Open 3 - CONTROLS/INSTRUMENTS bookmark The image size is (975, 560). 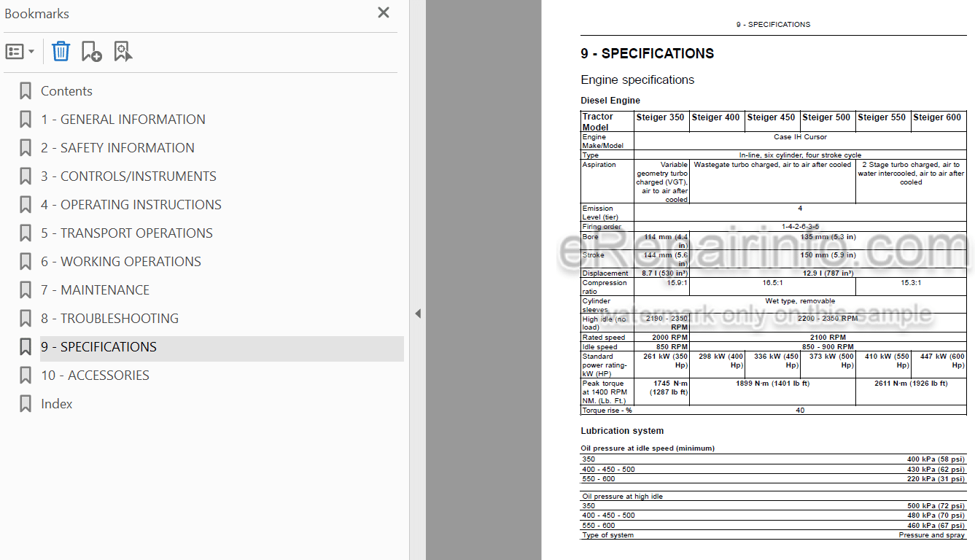point(128,176)
